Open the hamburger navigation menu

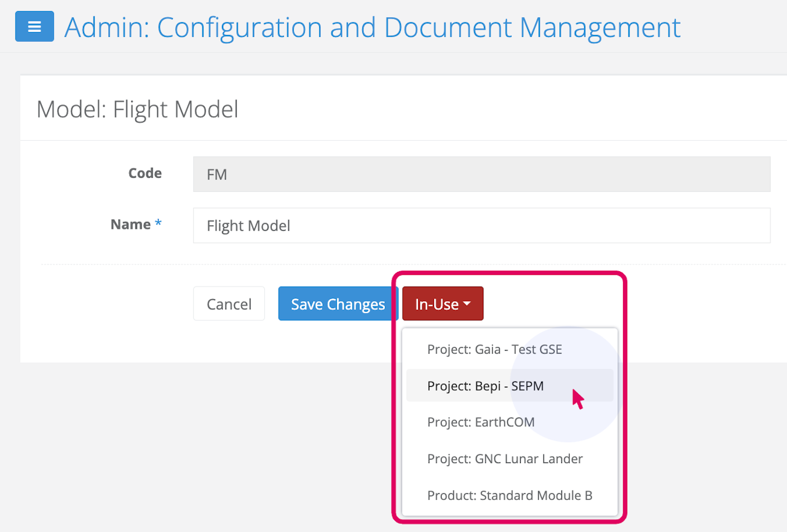coord(34,27)
